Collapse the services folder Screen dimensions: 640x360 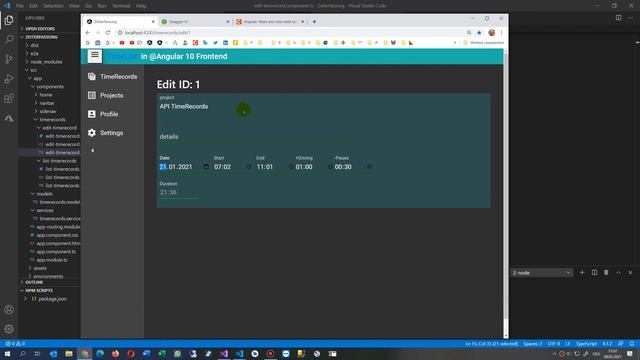(x=45, y=211)
